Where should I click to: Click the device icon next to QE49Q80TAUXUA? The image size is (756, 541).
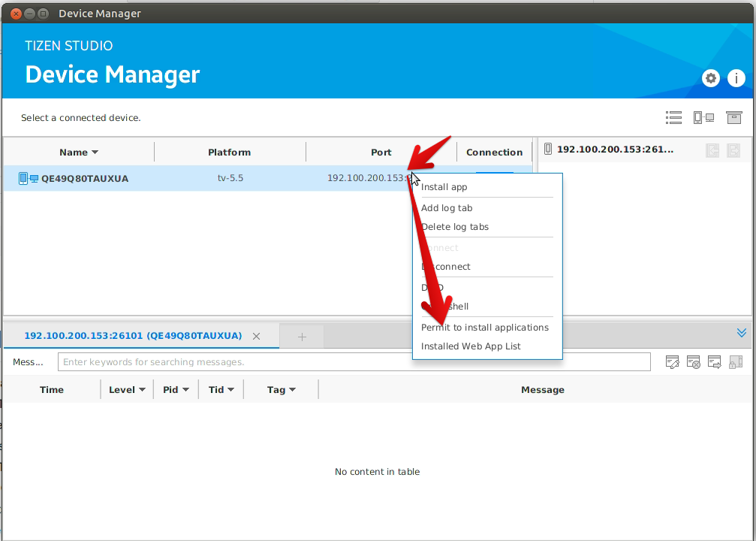coord(29,179)
